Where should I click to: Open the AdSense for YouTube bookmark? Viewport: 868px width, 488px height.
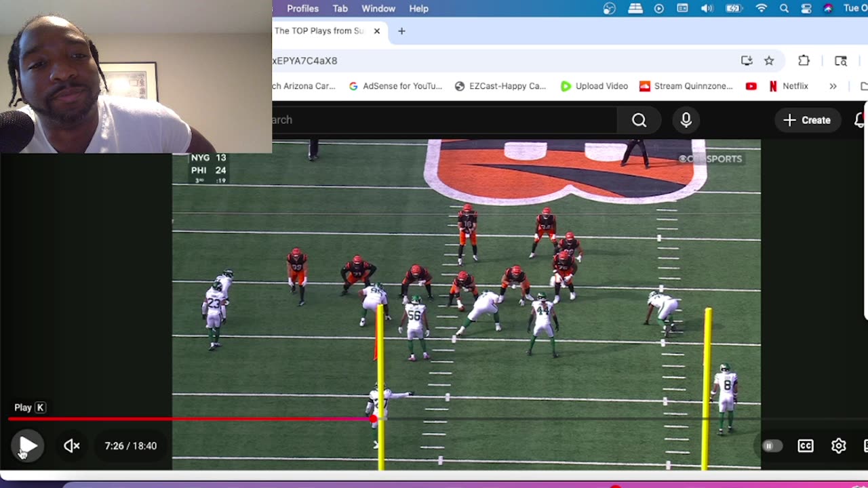[395, 86]
